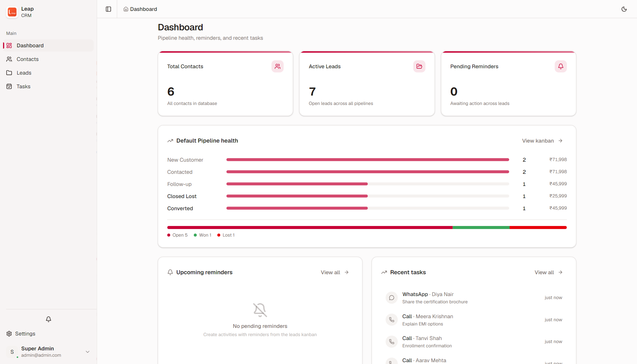Click the crossed-out bell No pending reminders icon

[260, 310]
